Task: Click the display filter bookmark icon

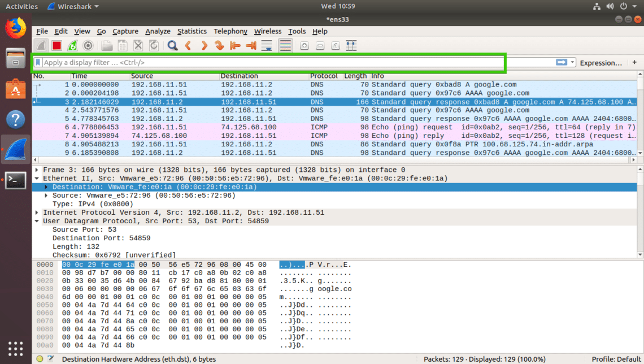Action: pyautogui.click(x=38, y=63)
